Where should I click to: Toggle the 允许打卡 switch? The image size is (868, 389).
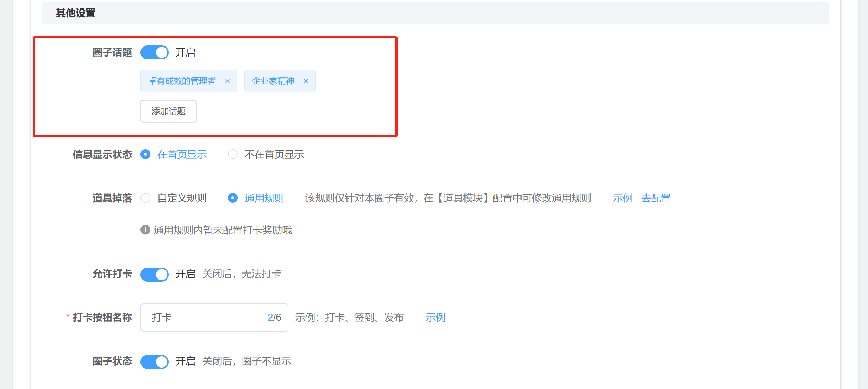pos(155,274)
